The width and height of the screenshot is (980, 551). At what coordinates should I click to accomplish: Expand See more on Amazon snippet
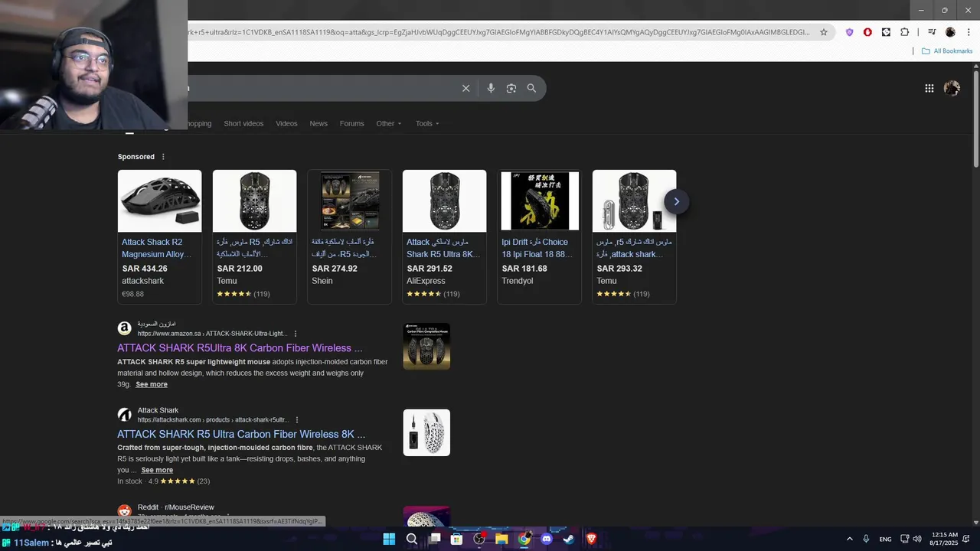pos(152,384)
